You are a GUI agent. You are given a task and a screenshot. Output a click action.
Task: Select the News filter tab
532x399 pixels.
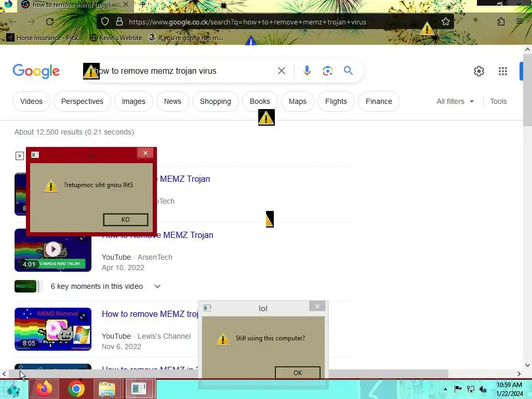pos(172,101)
